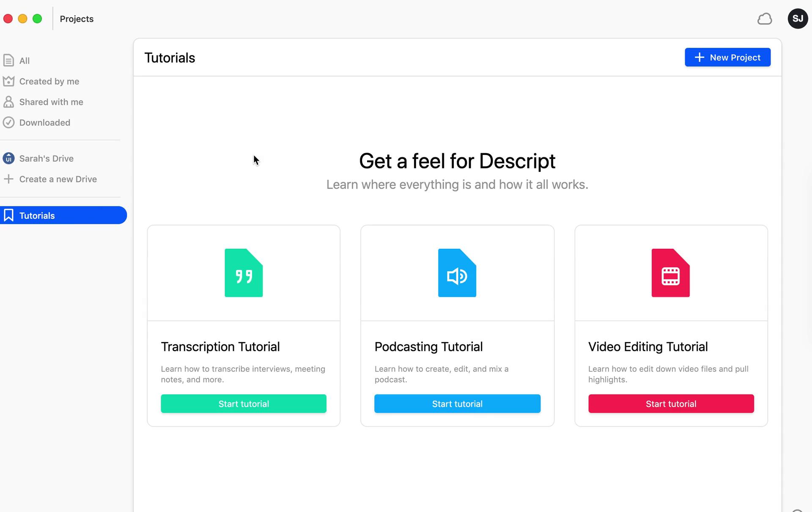The width and height of the screenshot is (812, 512).
Task: Click the Downloaded sidebar icon
Action: coord(8,123)
